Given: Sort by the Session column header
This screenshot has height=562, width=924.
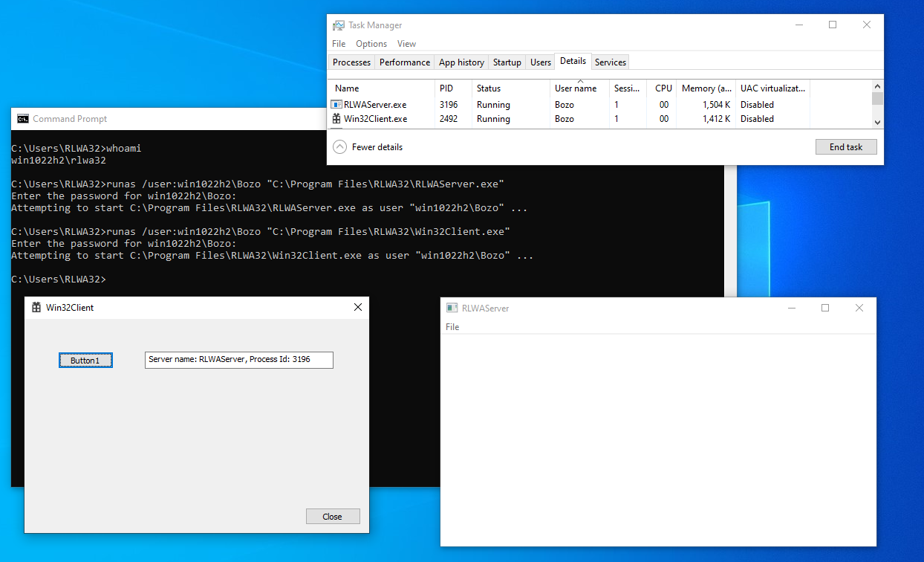Looking at the screenshot, I should tap(628, 88).
